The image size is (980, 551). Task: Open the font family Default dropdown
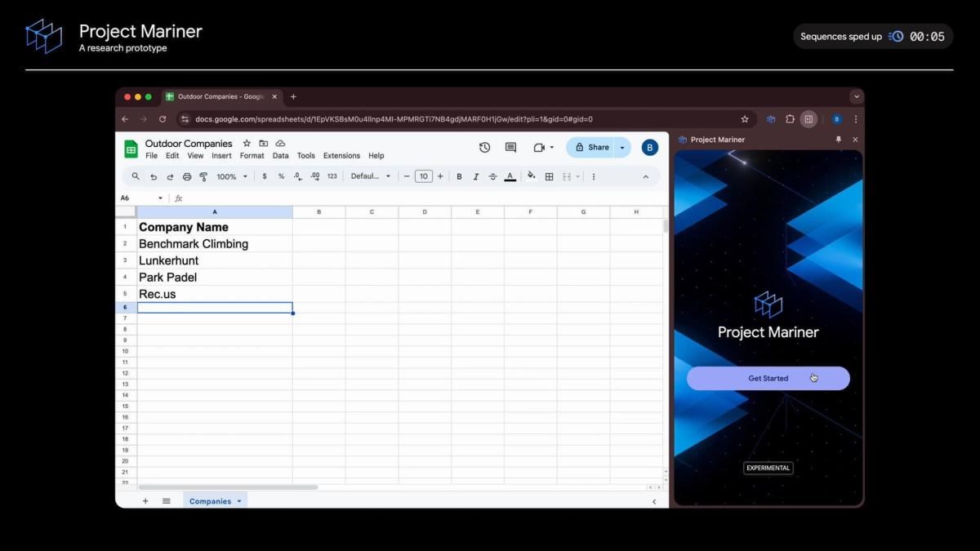click(x=371, y=176)
